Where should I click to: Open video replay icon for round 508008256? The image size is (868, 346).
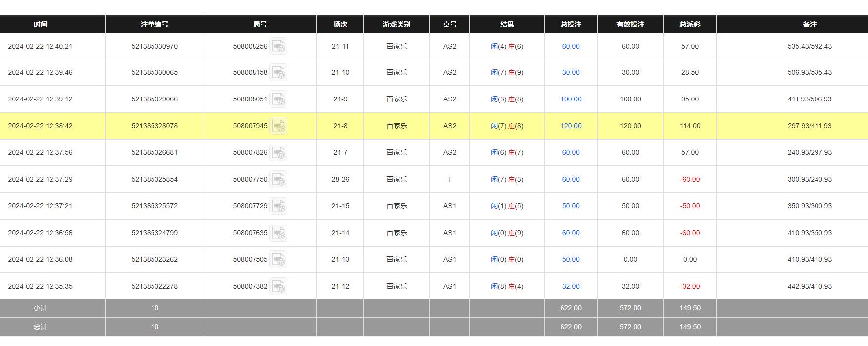click(278, 46)
